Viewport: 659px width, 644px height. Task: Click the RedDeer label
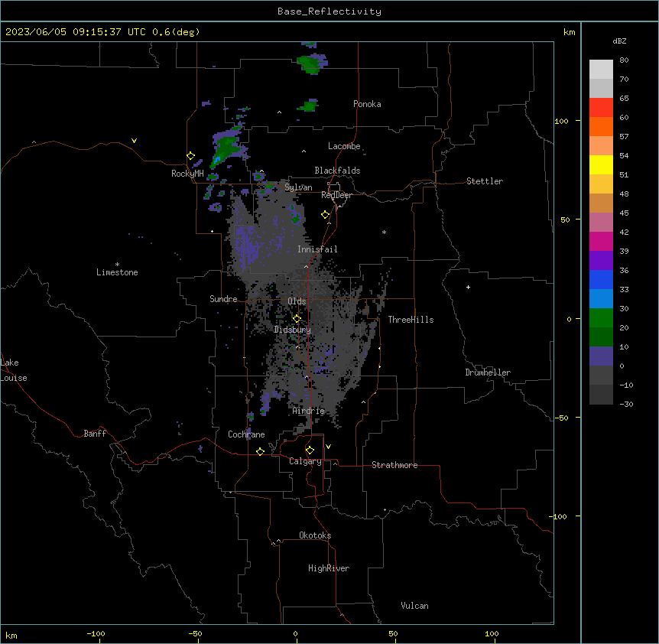click(x=336, y=195)
